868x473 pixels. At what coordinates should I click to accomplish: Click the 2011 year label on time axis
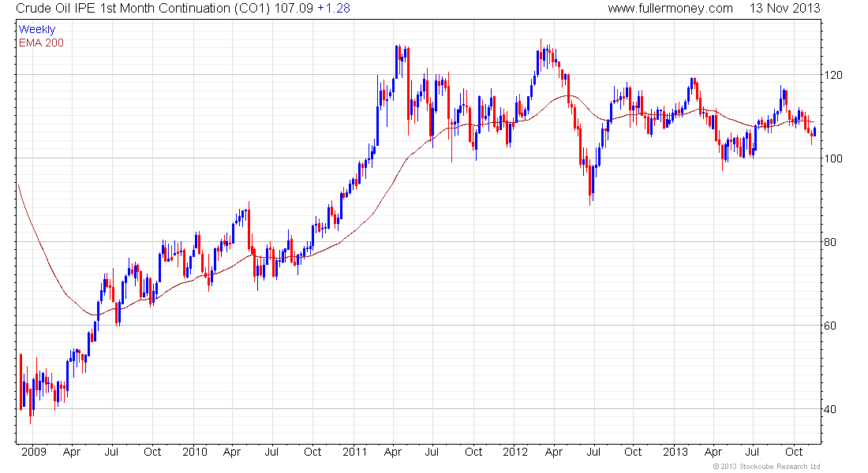coord(355,452)
